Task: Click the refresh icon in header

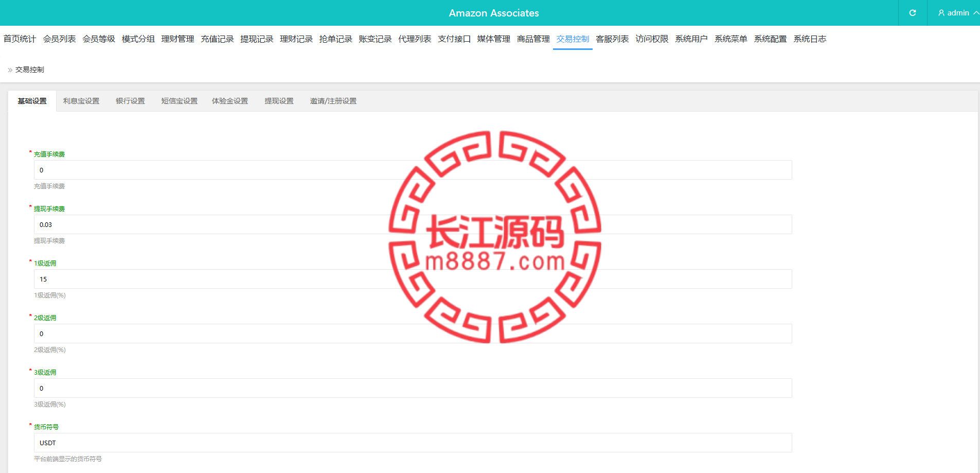Action: pos(913,13)
